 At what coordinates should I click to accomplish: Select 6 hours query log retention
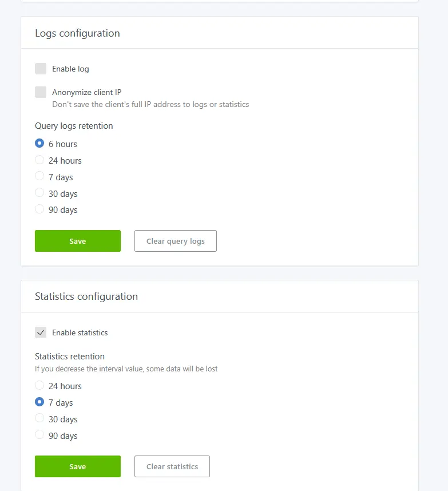coord(39,143)
